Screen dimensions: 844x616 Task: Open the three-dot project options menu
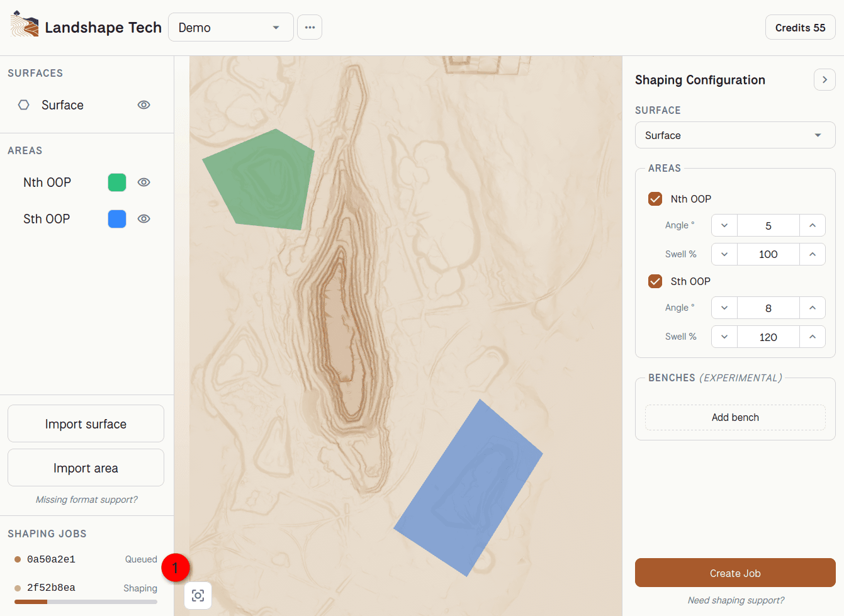[x=310, y=28]
